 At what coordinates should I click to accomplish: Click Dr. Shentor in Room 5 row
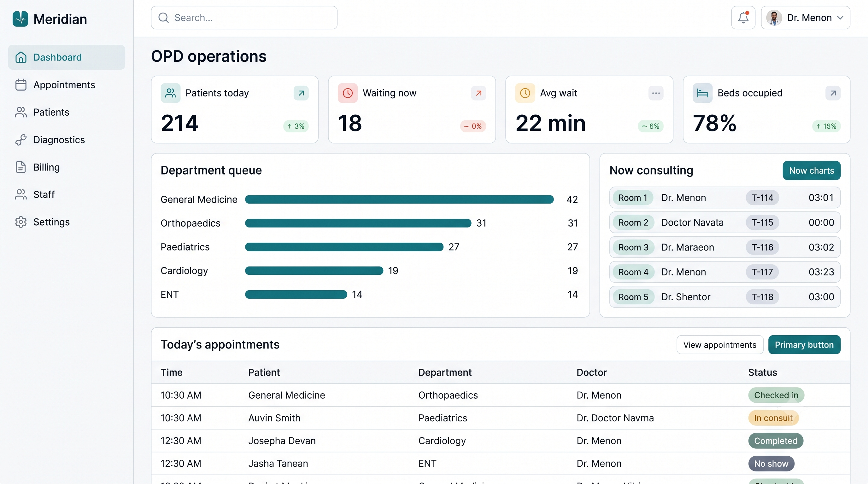click(x=686, y=297)
